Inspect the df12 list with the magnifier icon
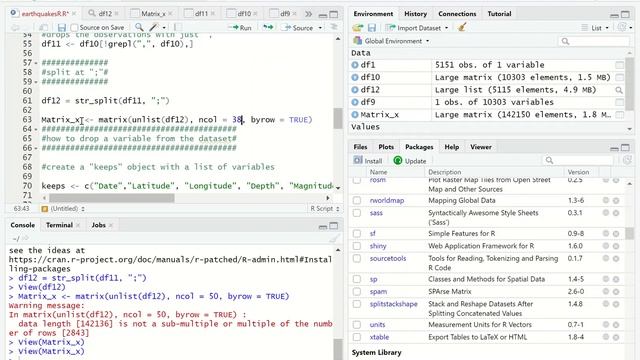640x360 pixels. click(619, 90)
